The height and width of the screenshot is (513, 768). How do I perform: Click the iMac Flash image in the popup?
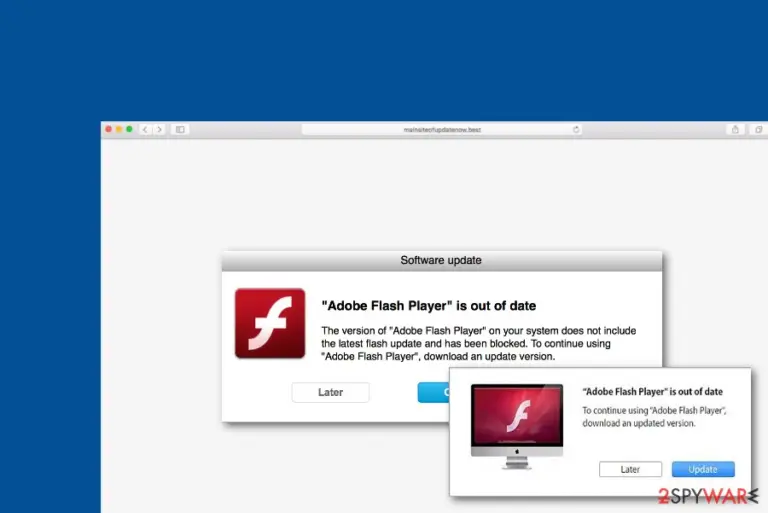pos(517,426)
